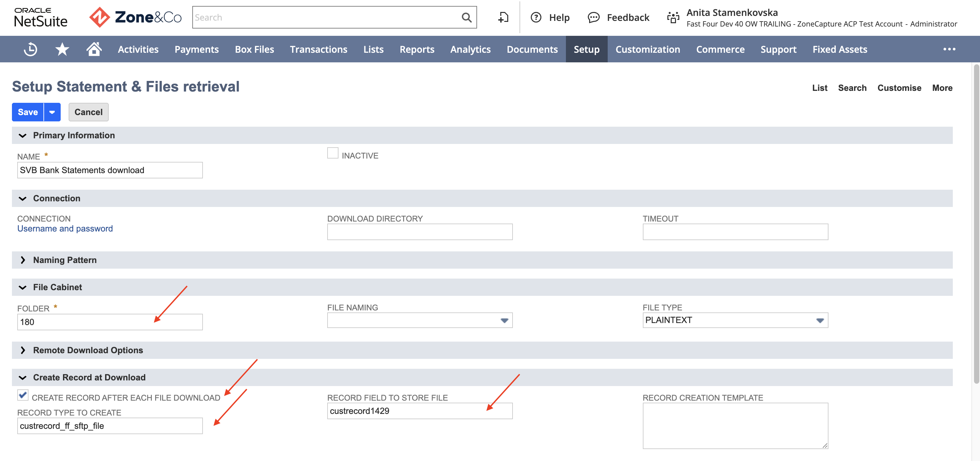Open the Lists menu

pyautogui.click(x=373, y=49)
